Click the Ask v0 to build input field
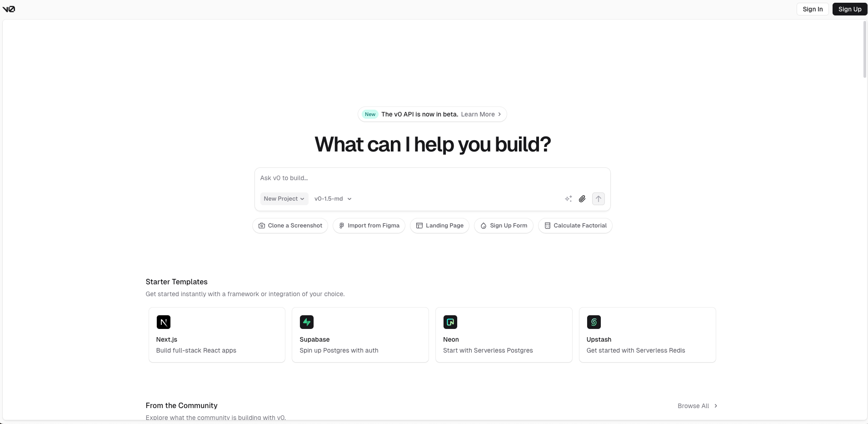The height and width of the screenshot is (424, 868). tap(432, 178)
